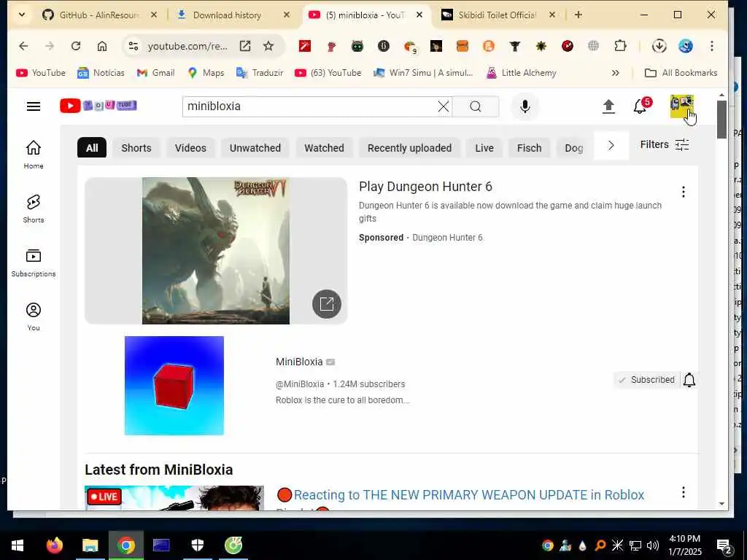Start voice search with microphone

pos(525,106)
